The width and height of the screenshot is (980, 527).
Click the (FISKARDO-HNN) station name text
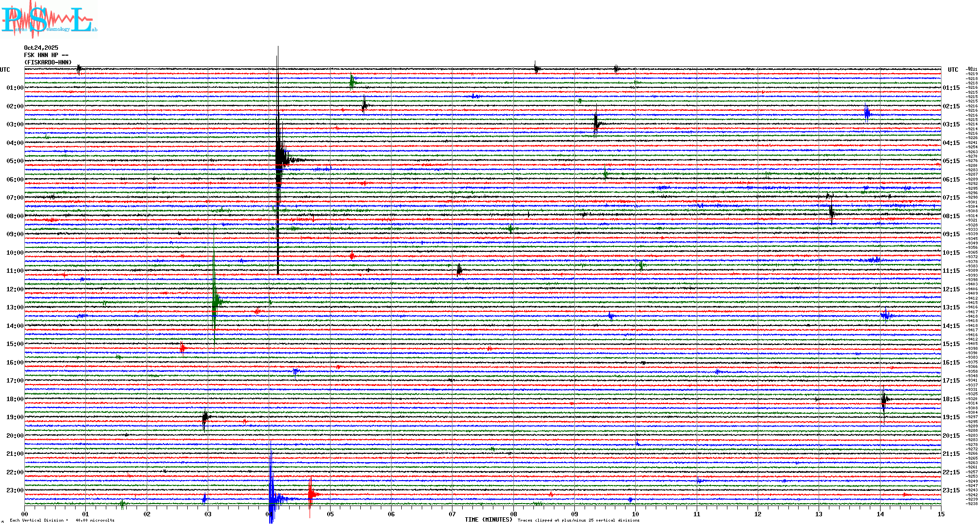[x=48, y=62]
